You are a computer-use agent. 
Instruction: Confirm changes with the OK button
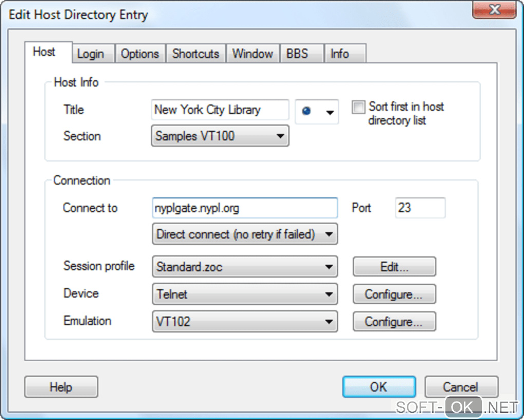tap(379, 387)
